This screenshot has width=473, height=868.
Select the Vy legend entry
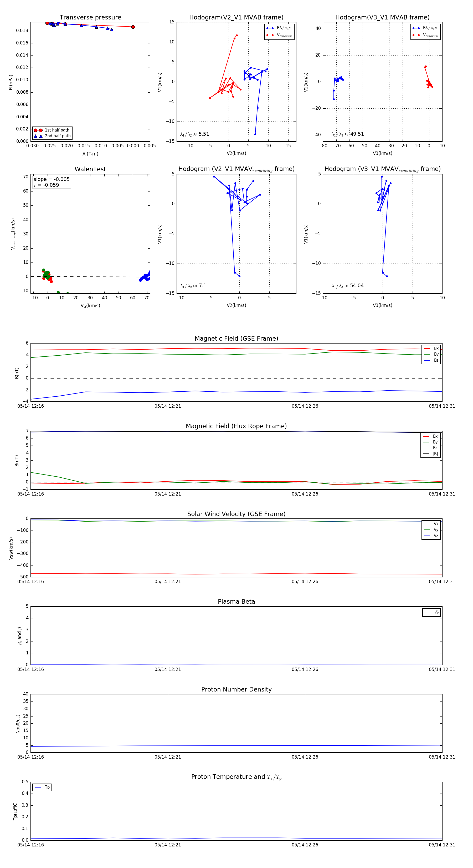[x=431, y=530]
